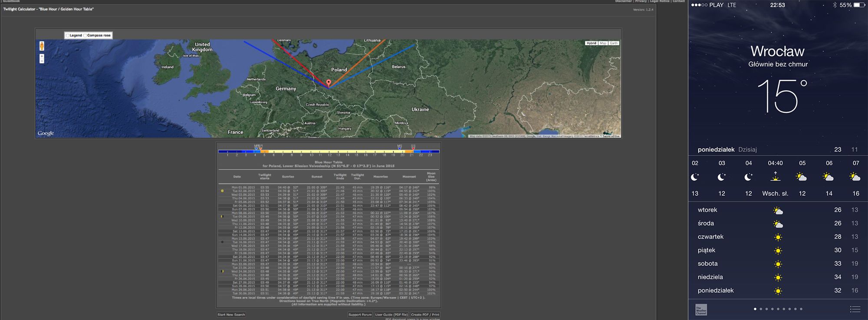
Task: Click the 22:53 clock in the phone status bar
Action: [777, 5]
